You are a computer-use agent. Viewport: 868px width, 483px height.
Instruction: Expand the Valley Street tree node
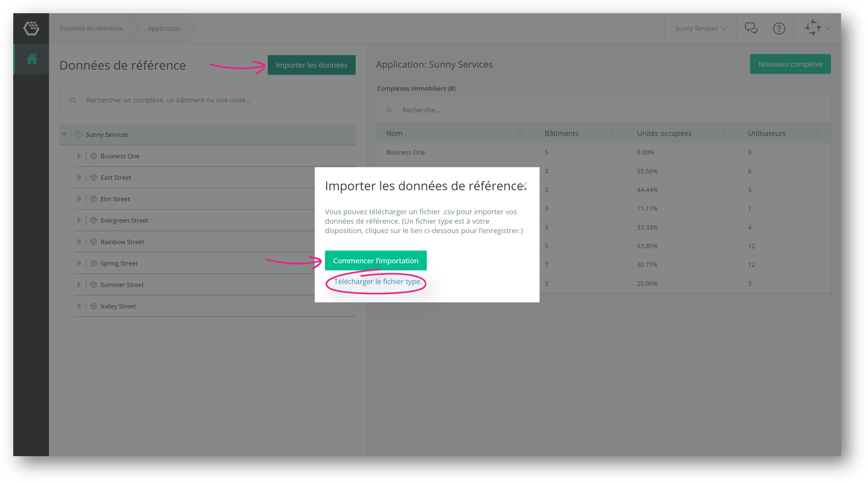pyautogui.click(x=79, y=306)
